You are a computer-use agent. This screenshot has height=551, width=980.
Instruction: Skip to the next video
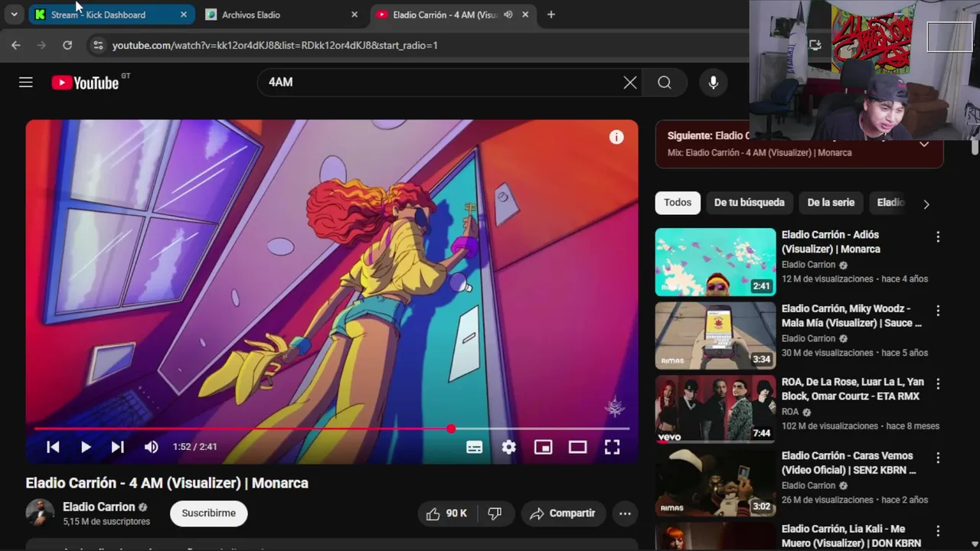pyautogui.click(x=118, y=447)
